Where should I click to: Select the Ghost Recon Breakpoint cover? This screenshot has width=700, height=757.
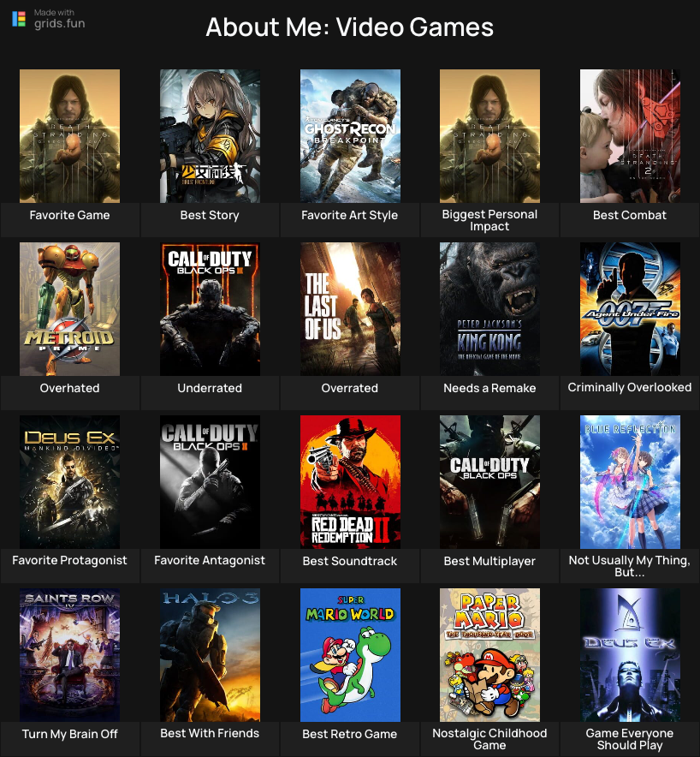350,135
